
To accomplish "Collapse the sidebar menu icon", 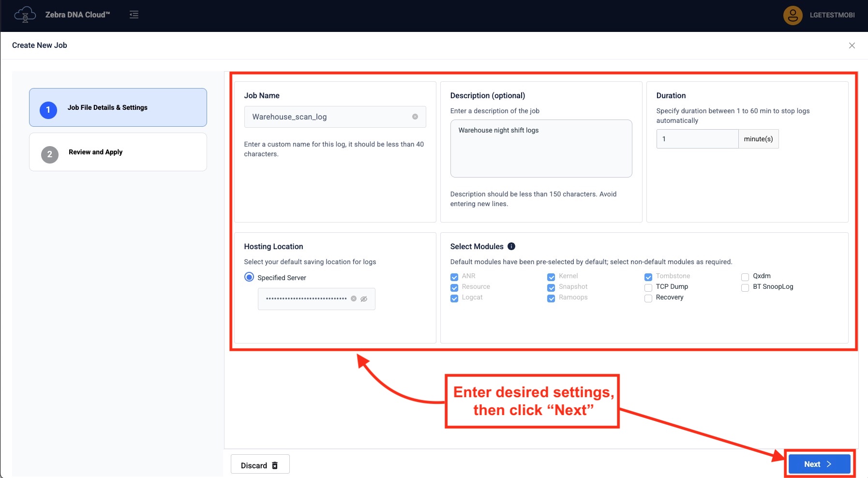I will (x=134, y=15).
